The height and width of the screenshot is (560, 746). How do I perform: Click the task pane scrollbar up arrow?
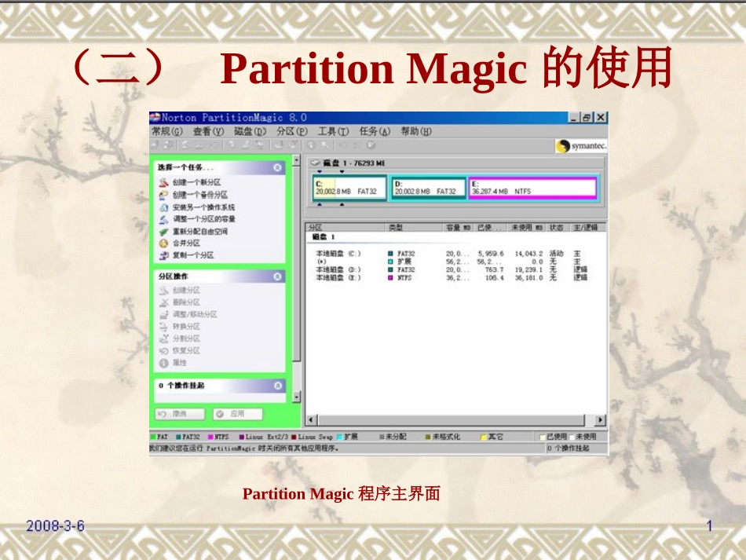296,160
